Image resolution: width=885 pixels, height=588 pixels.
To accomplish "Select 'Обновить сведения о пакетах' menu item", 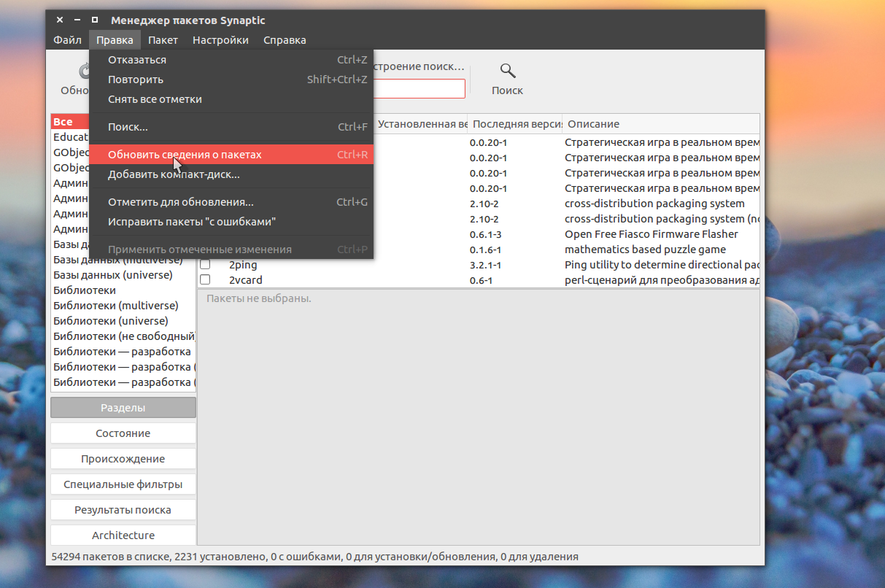I will click(x=185, y=155).
